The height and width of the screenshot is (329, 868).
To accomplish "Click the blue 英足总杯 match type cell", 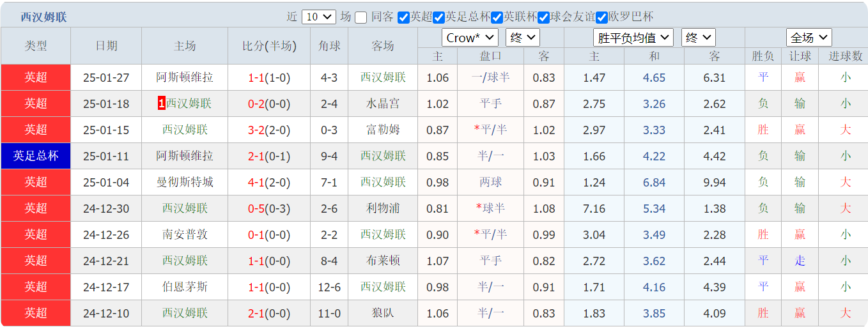I will [x=36, y=156].
